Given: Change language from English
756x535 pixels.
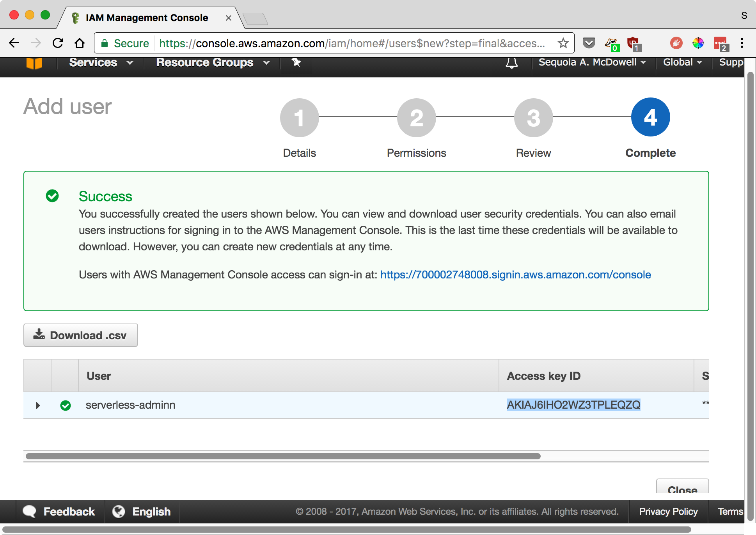Looking at the screenshot, I should (x=151, y=511).
